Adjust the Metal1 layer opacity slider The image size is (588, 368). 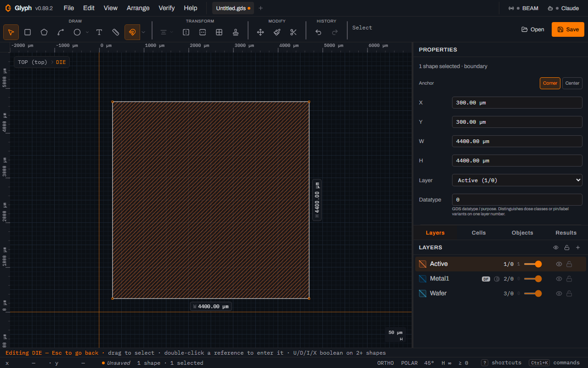(x=533, y=279)
